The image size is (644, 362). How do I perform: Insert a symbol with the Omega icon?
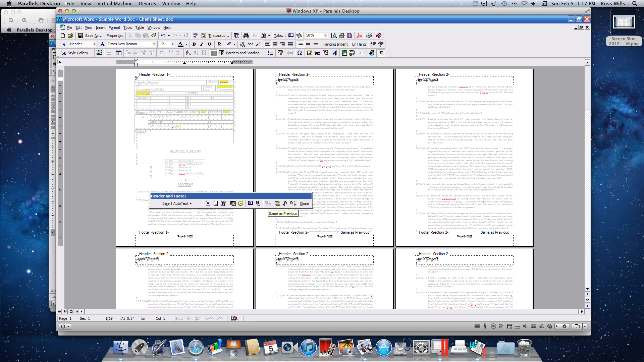pos(300,53)
